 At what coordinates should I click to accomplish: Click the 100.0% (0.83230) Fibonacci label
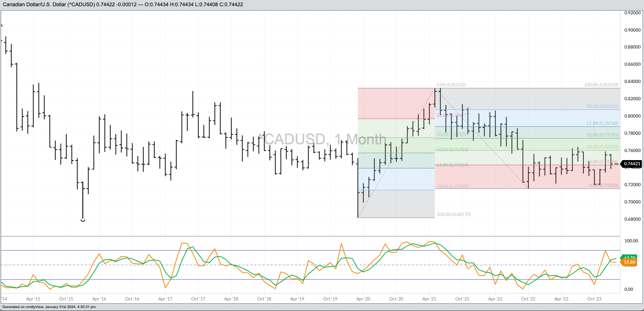tap(601, 85)
